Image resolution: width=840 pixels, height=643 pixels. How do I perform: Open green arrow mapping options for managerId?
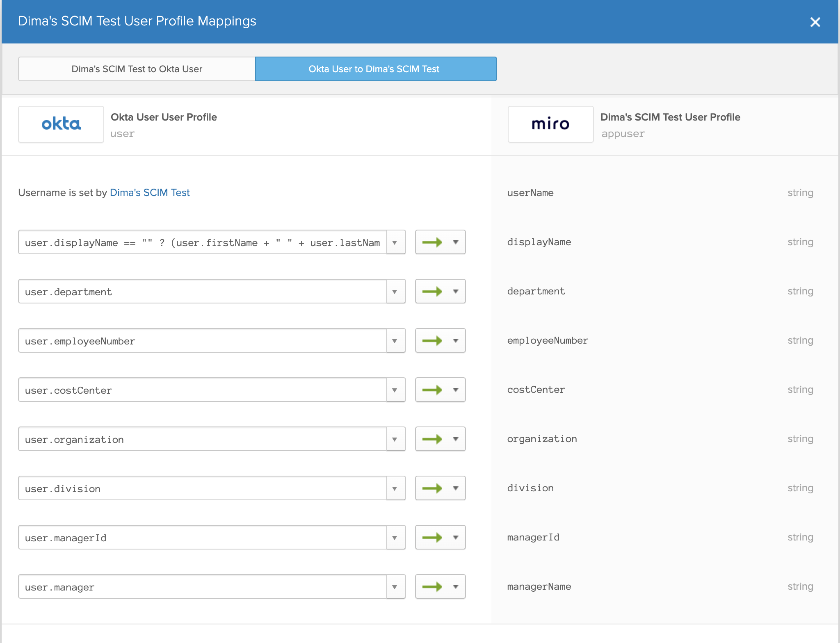440,538
